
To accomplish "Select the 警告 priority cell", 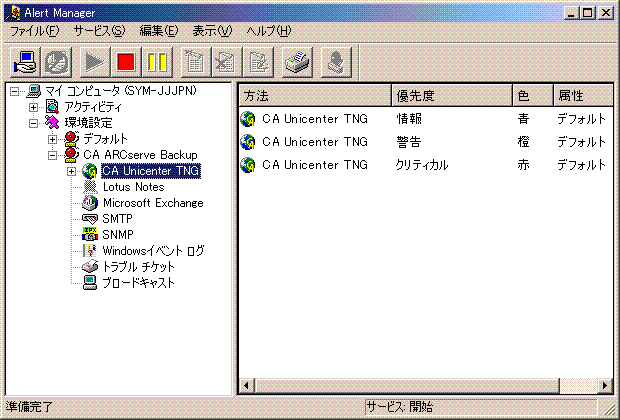I will tap(409, 142).
